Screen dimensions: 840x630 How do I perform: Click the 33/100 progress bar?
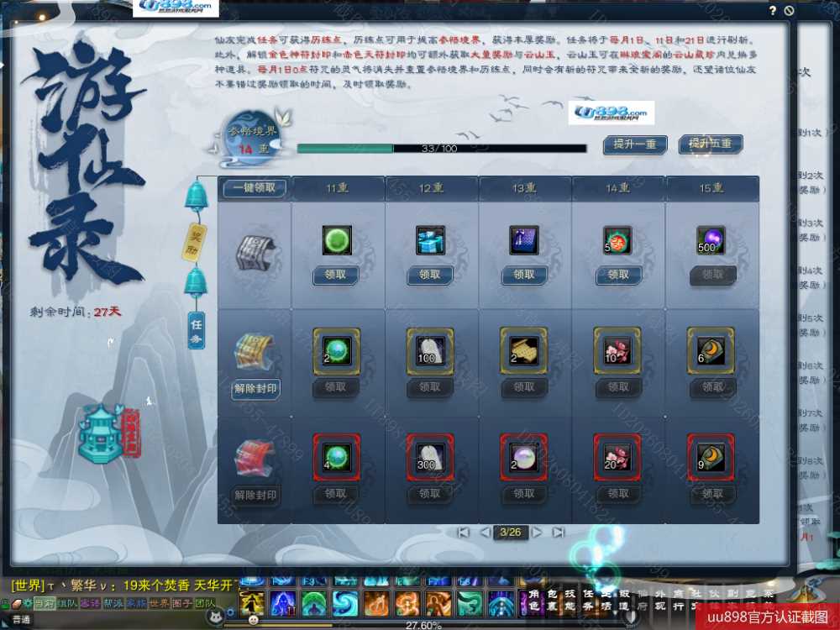pos(442,149)
